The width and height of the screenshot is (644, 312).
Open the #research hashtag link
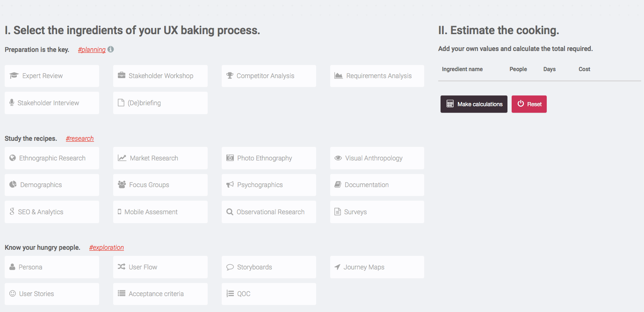80,138
